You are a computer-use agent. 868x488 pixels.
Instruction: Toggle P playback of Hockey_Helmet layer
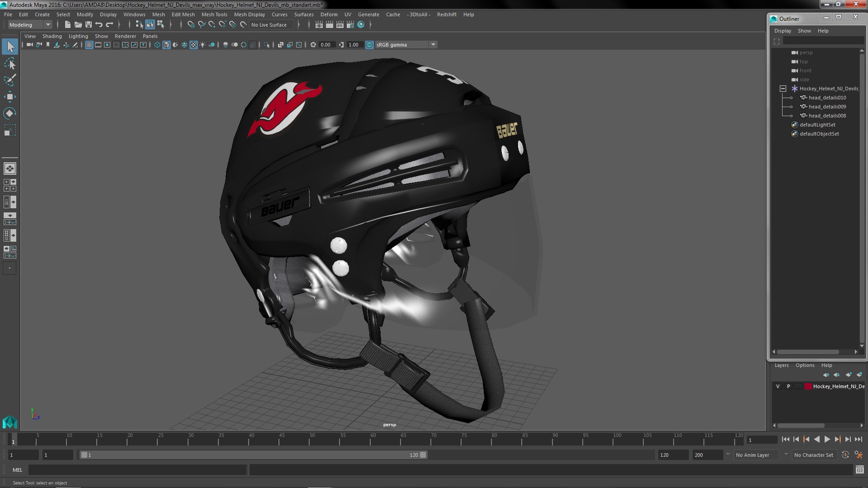[788, 386]
